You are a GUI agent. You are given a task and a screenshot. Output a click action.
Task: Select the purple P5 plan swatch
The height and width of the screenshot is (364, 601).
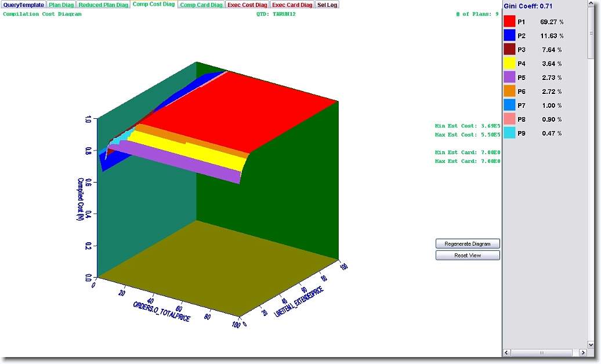coord(509,77)
